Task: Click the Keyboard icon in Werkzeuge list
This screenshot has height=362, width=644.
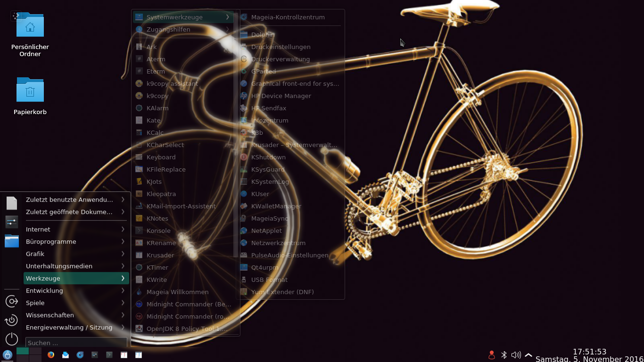Action: point(139,157)
